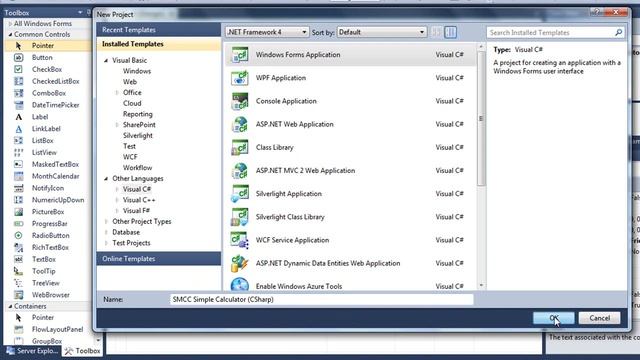Switch to the Server Explorer tab

(33, 351)
